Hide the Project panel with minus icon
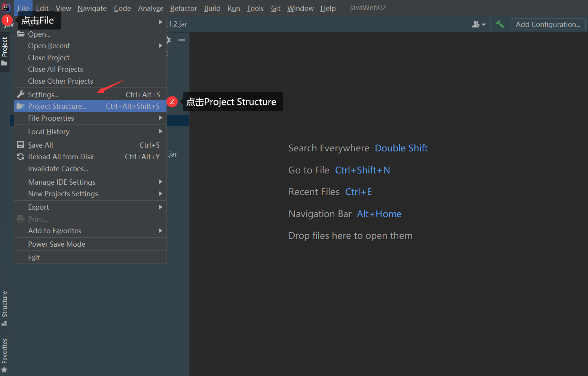Image resolution: width=588 pixels, height=376 pixels. (182, 40)
